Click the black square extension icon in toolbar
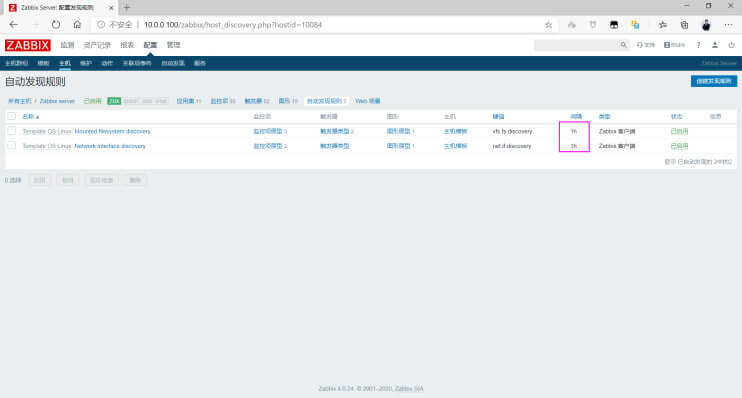742x398 pixels. tap(614, 25)
